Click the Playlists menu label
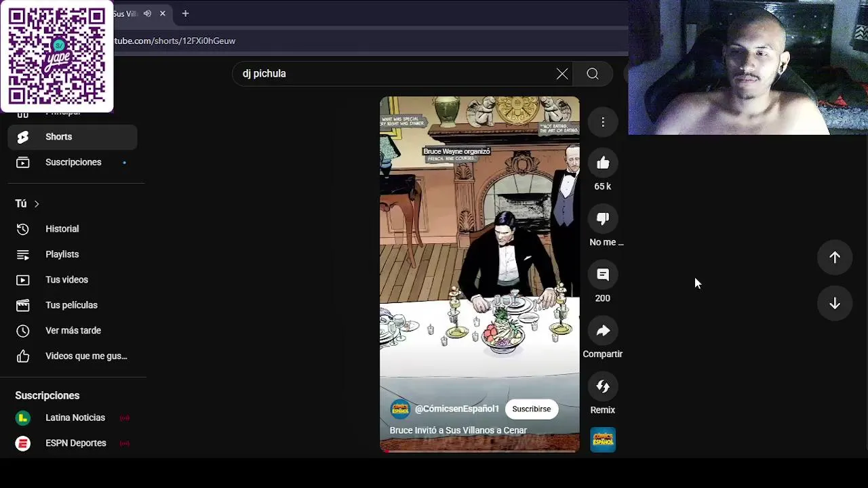This screenshot has height=488, width=868. point(62,255)
